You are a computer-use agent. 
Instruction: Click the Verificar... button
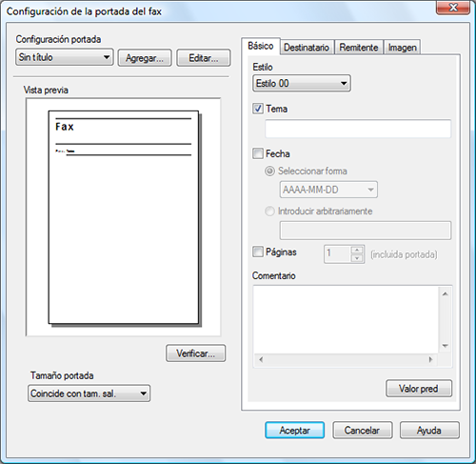196,353
